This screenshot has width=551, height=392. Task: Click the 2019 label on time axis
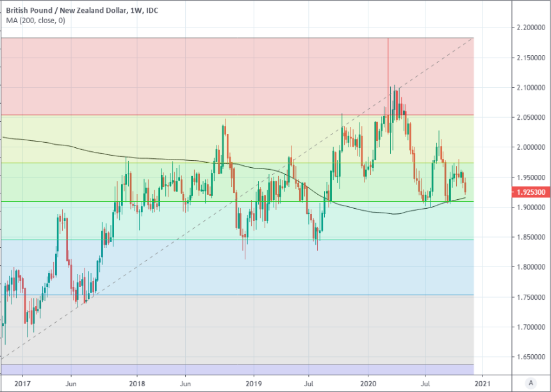tap(254, 382)
